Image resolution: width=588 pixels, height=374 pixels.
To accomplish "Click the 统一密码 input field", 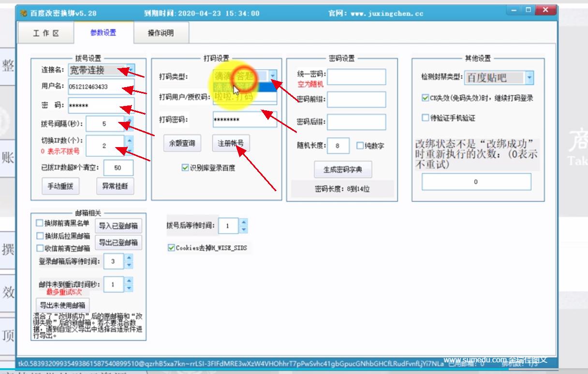I will (x=357, y=76).
